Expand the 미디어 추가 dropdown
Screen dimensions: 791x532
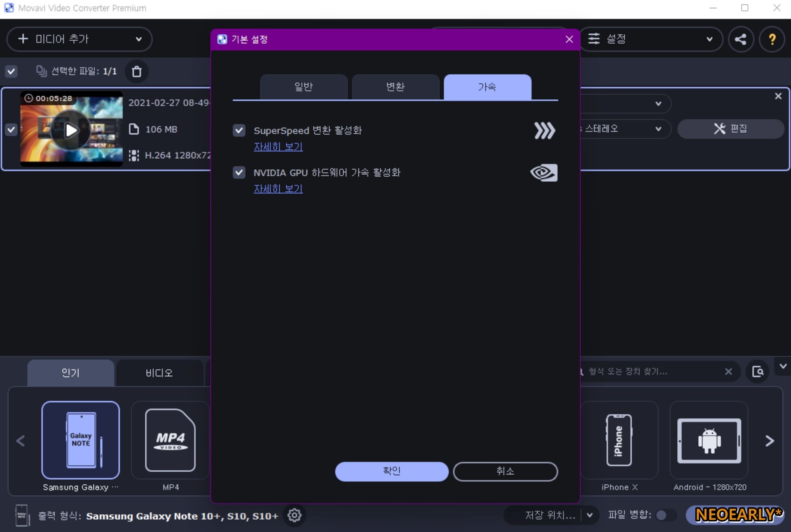(x=139, y=39)
